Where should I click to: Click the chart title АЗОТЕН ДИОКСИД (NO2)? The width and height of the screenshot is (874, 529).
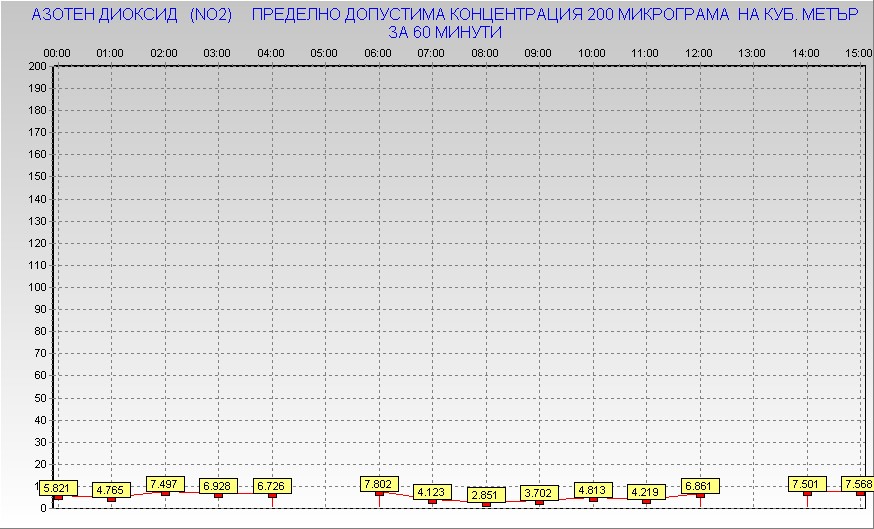click(132, 15)
